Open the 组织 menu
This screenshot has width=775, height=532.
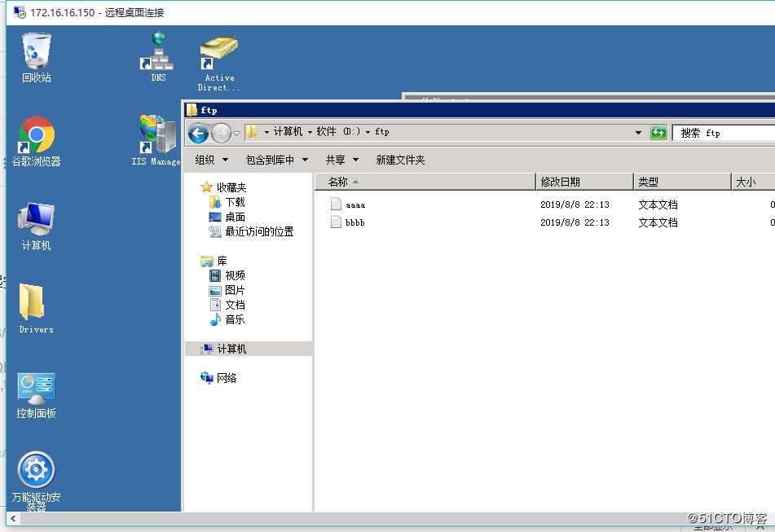212,160
